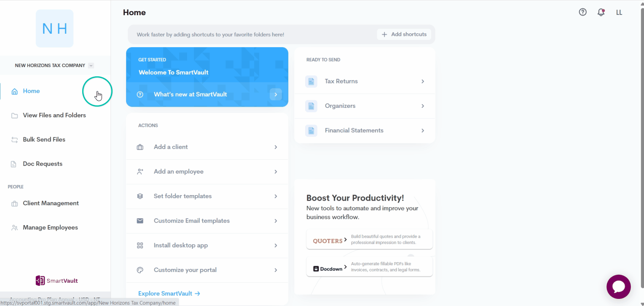This screenshot has height=306, width=644.
Task: Follow the Explore SmartVault link
Action: pos(169,293)
